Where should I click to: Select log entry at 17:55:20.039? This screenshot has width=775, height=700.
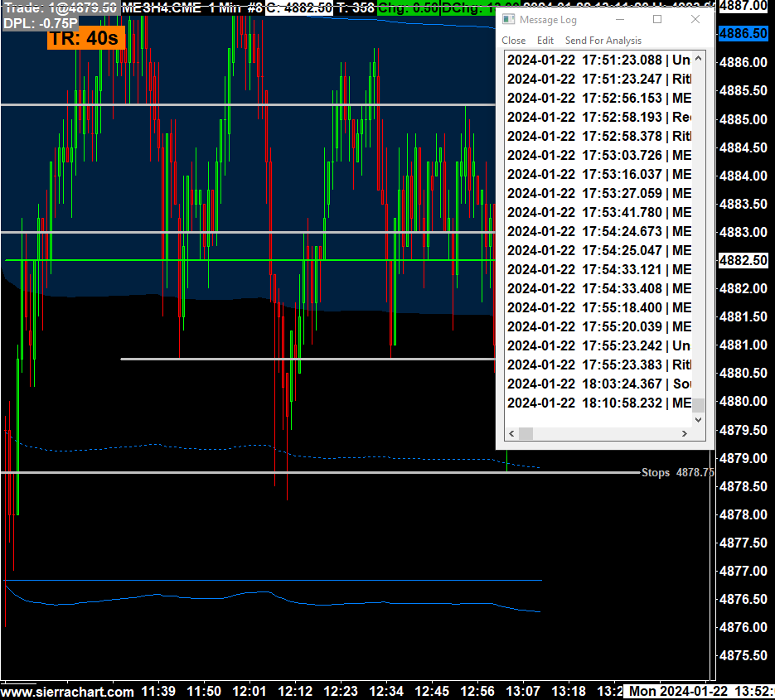[x=598, y=326]
